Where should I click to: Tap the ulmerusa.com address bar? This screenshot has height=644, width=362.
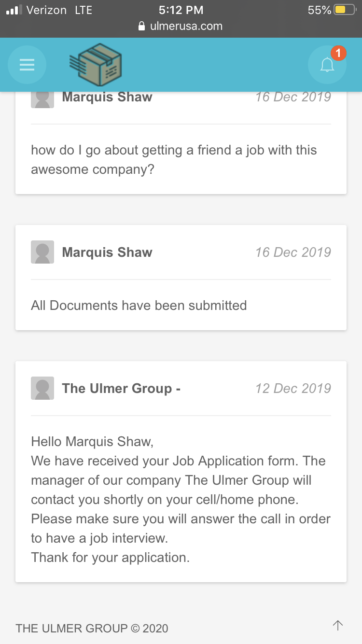tap(181, 26)
